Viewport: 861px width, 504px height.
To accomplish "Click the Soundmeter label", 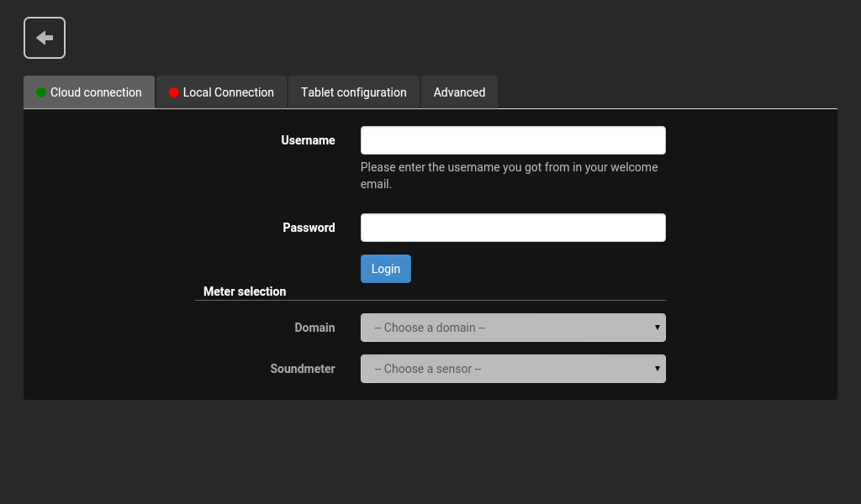I will (303, 369).
